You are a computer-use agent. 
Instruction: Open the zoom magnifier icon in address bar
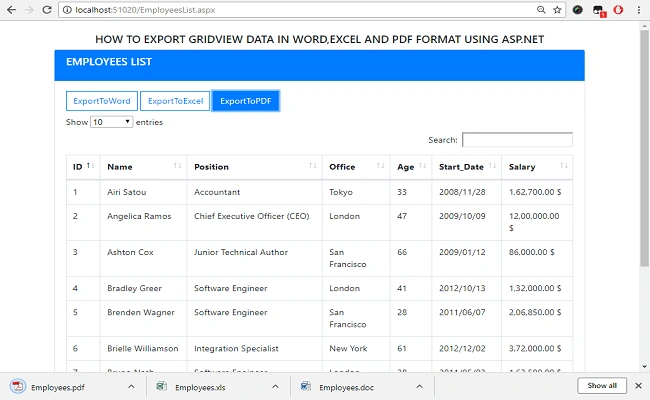(541, 10)
